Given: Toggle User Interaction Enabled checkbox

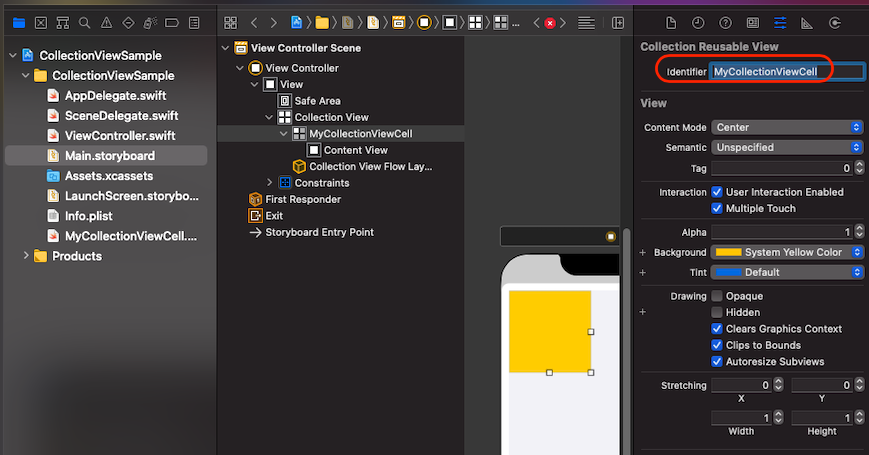Looking at the screenshot, I should 717,192.
